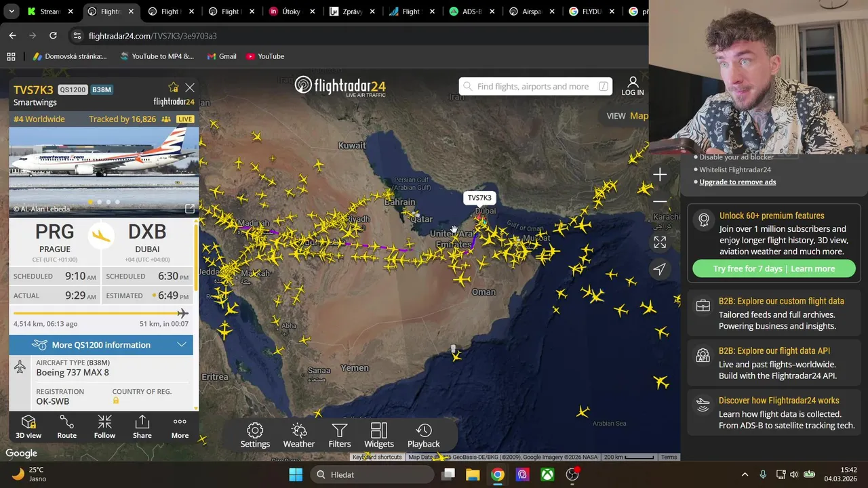
Task: Share this flight
Action: (142, 427)
